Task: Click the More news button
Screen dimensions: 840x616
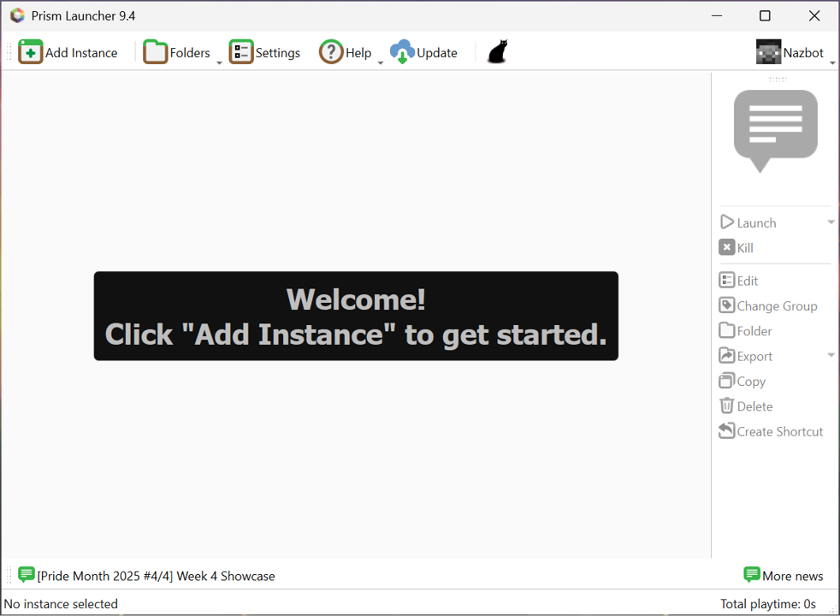Action: click(783, 576)
